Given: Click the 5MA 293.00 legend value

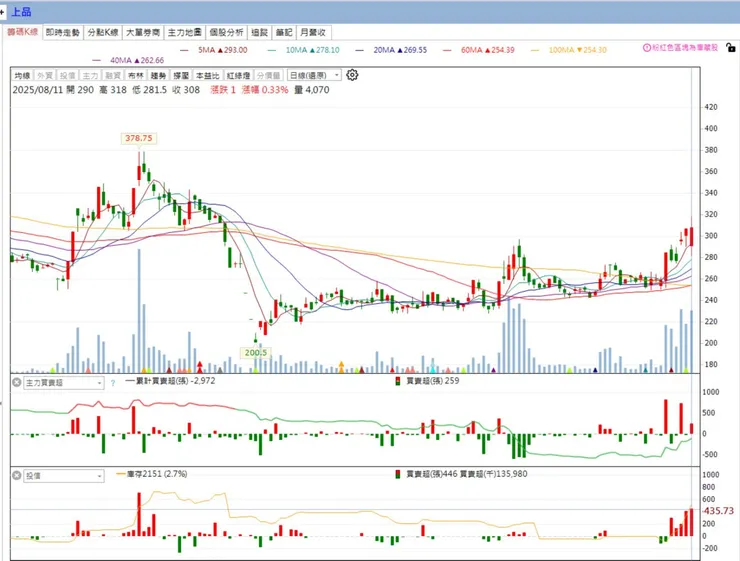Looking at the screenshot, I should (x=222, y=50).
